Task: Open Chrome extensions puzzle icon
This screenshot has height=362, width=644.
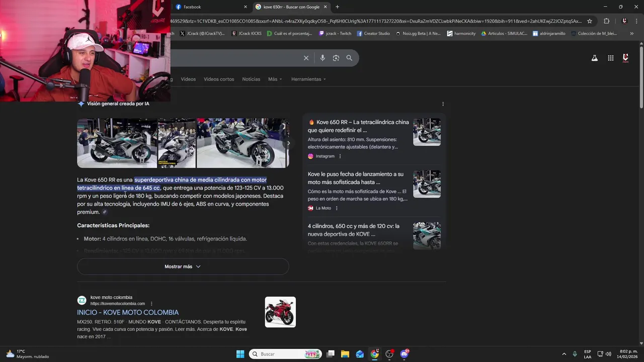Action: coord(606,21)
